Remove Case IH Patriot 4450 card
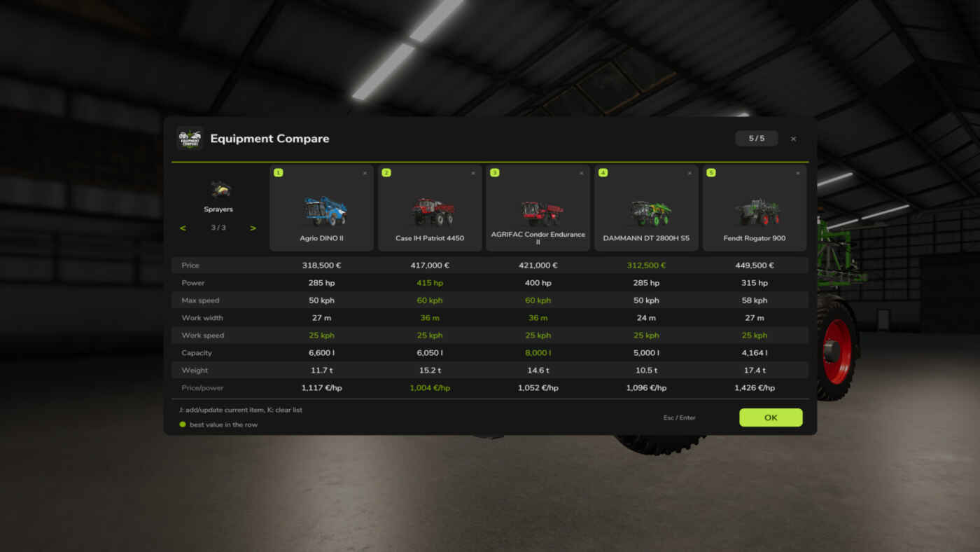 [x=473, y=173]
